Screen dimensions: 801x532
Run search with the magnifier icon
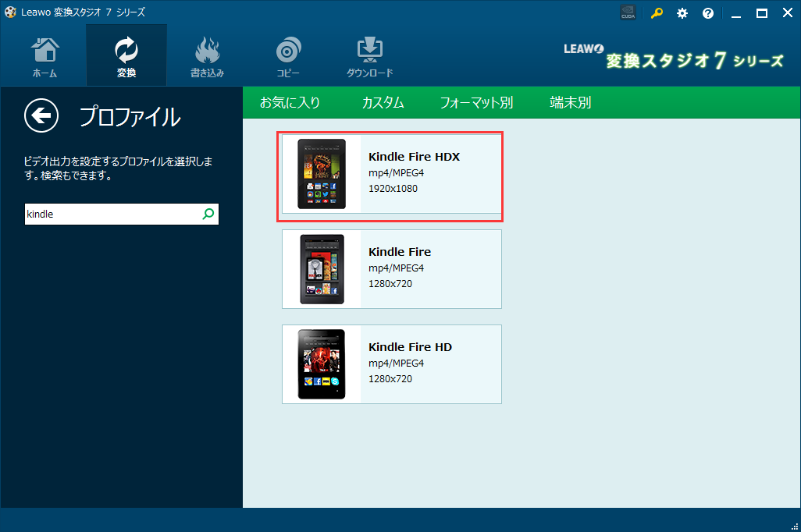pyautogui.click(x=207, y=214)
